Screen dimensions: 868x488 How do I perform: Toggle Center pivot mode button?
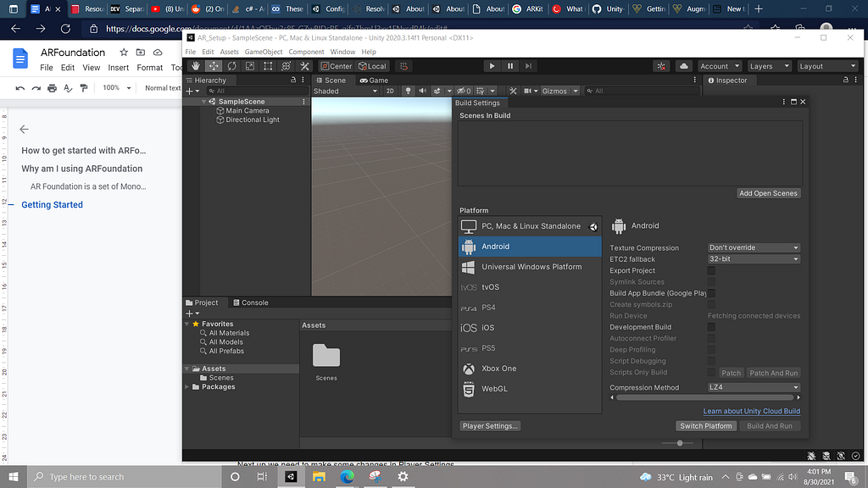tap(336, 66)
